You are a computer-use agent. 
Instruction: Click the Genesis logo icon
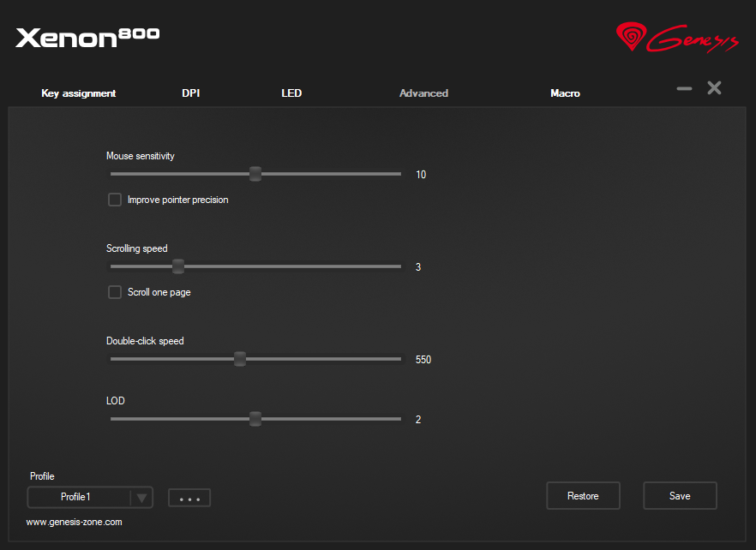[630, 37]
